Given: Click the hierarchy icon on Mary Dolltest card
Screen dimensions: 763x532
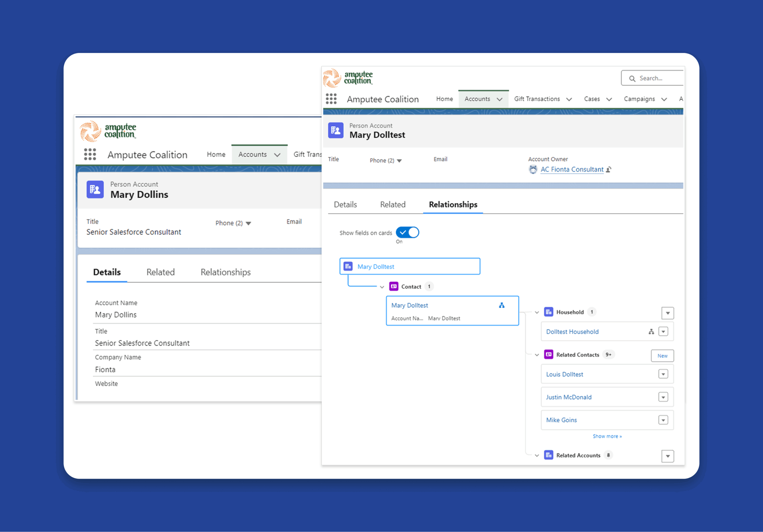Looking at the screenshot, I should [502, 305].
